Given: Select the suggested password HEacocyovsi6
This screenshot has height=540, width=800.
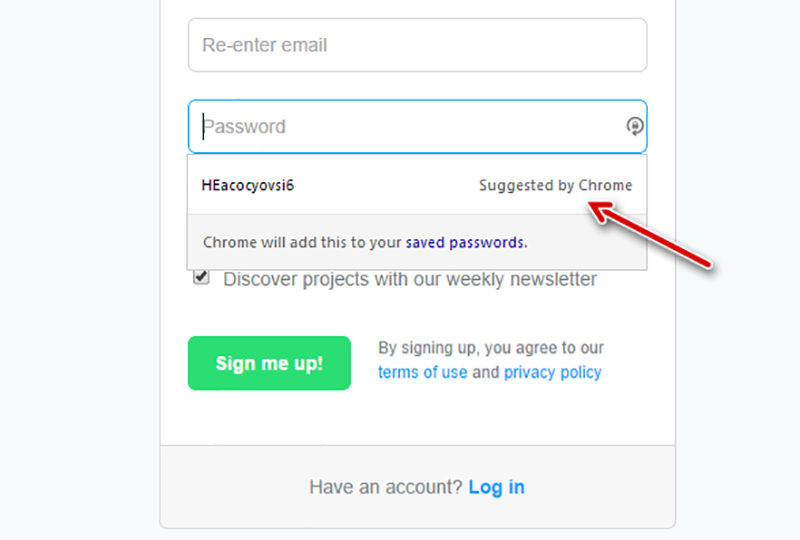Looking at the screenshot, I should pos(247,185).
